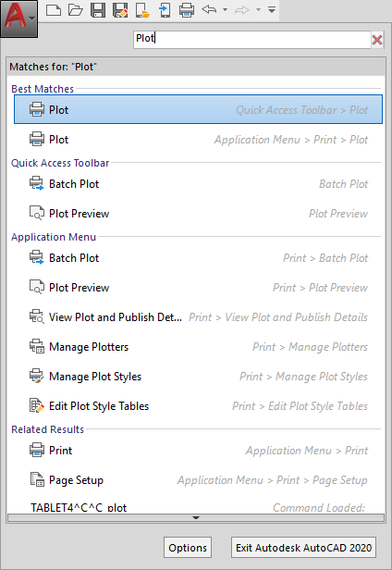Screen dimensions: 392x570
Task: Click the Options button
Action: click(x=188, y=548)
